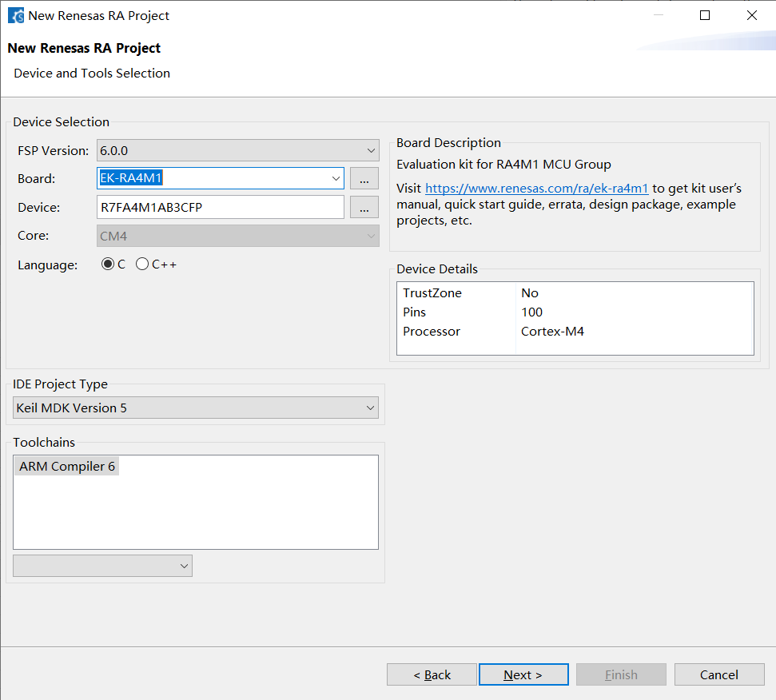Open the empty dropdown below Toolchains list
This screenshot has width=776, height=700.
point(102,566)
